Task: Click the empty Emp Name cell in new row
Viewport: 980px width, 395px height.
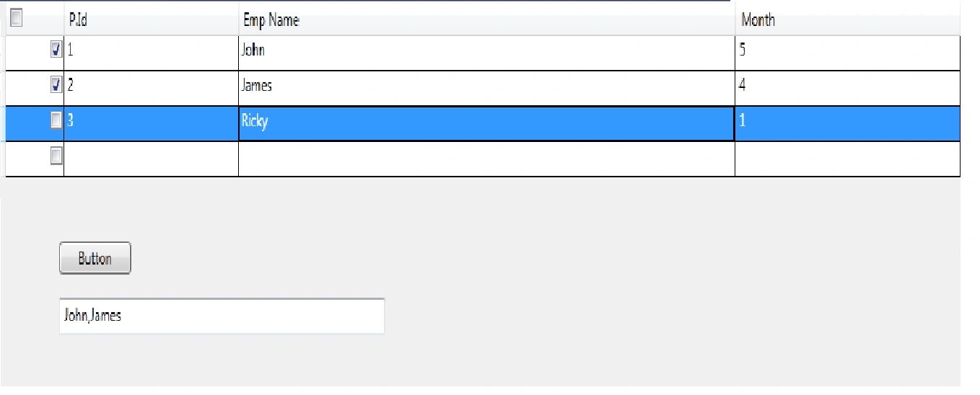Action: pos(486,159)
